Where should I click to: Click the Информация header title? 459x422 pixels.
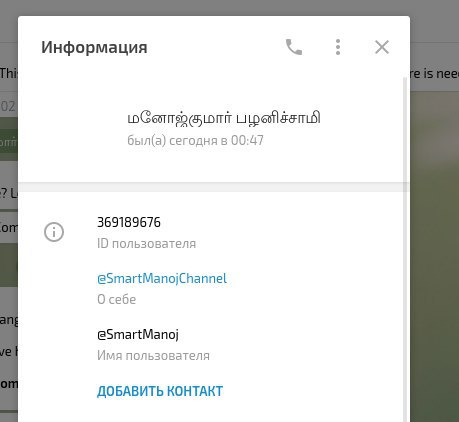pyautogui.click(x=94, y=47)
